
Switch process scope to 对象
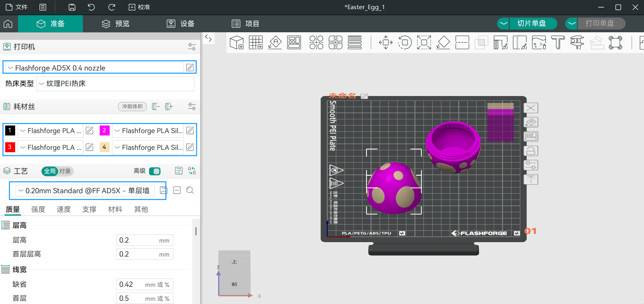pyautogui.click(x=65, y=171)
